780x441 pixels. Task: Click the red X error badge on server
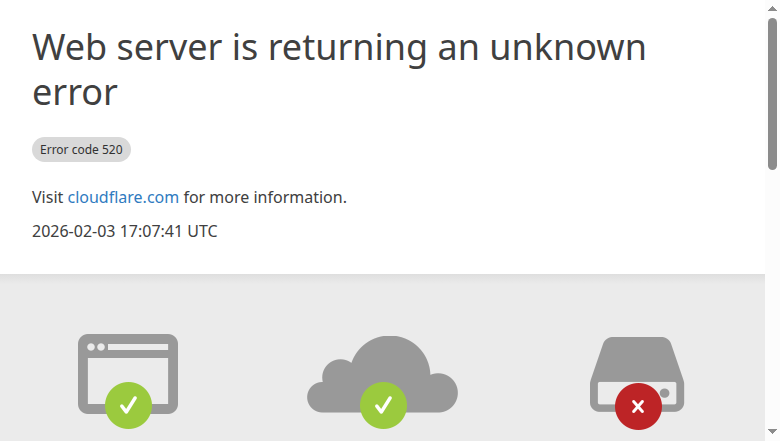[638, 406]
